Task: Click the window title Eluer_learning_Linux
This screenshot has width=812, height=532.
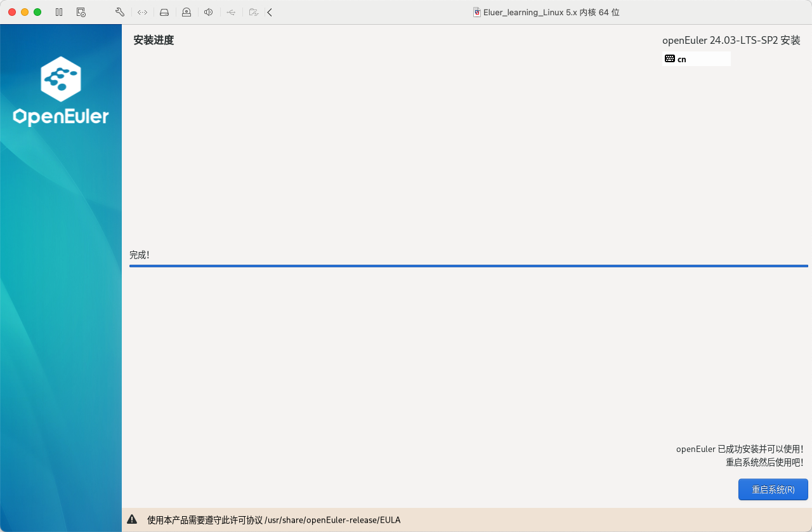Action: click(551, 12)
